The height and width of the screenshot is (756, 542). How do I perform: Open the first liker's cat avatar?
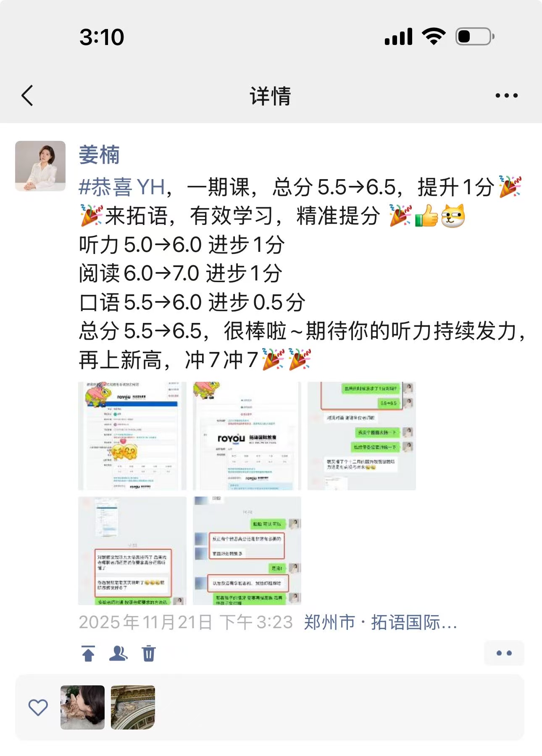tap(82, 707)
